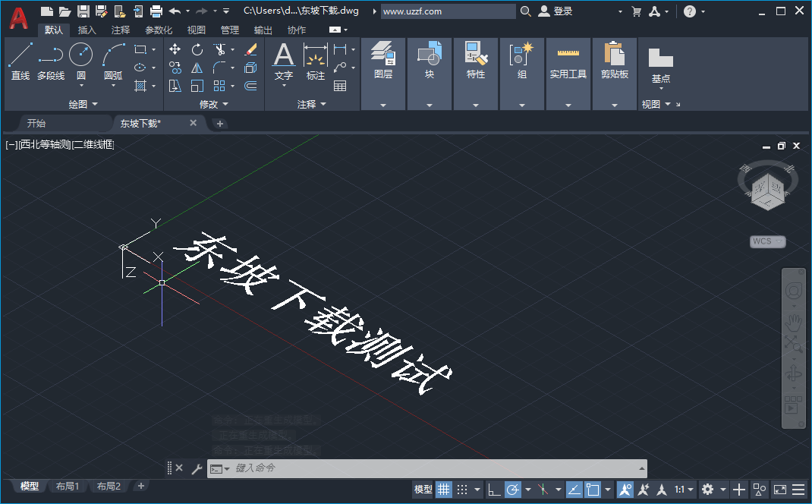Toggle the grid display in status bar
The height and width of the screenshot is (504, 812).
point(443,490)
